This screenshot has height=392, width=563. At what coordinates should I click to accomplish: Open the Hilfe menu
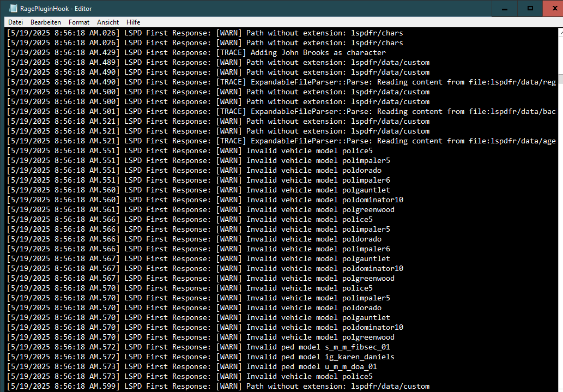coord(133,22)
